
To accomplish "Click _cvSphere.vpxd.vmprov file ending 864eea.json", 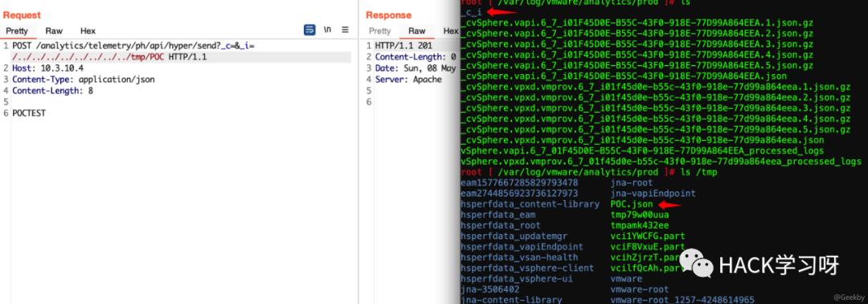I will pos(642,140).
